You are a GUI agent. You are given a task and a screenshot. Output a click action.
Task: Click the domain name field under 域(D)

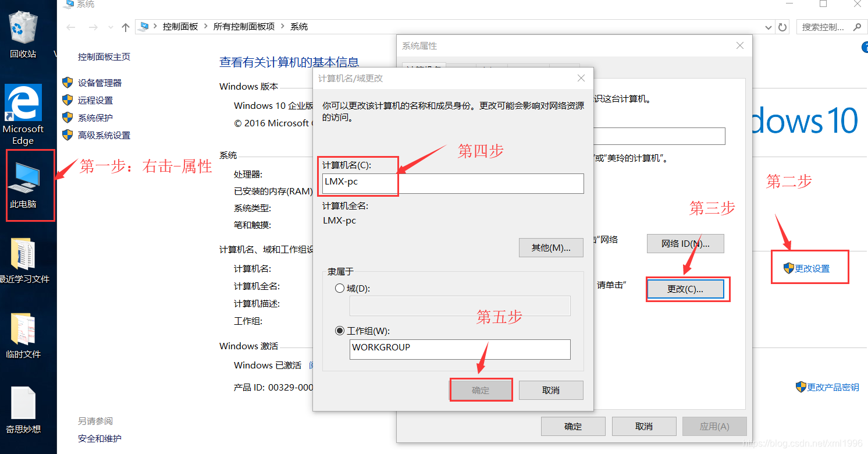tap(460, 306)
